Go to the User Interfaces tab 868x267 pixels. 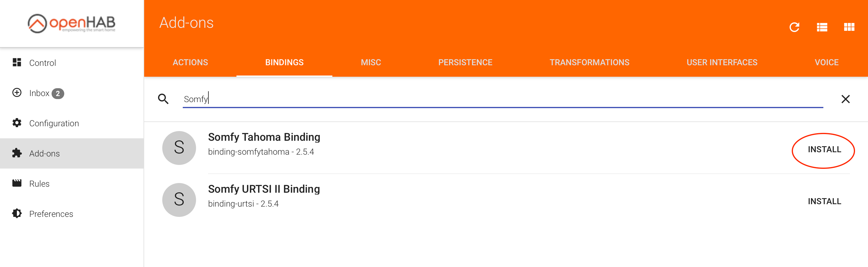[722, 63]
